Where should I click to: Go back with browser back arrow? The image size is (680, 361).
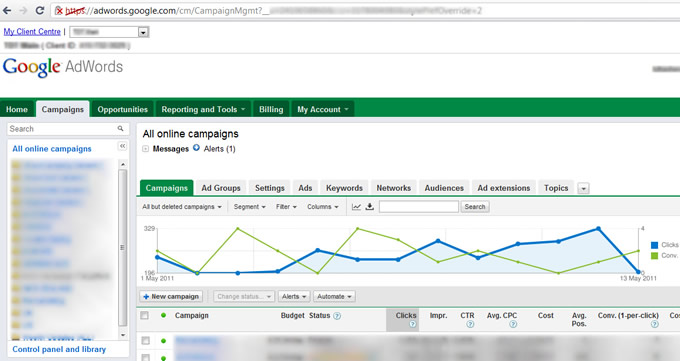pyautogui.click(x=7, y=11)
